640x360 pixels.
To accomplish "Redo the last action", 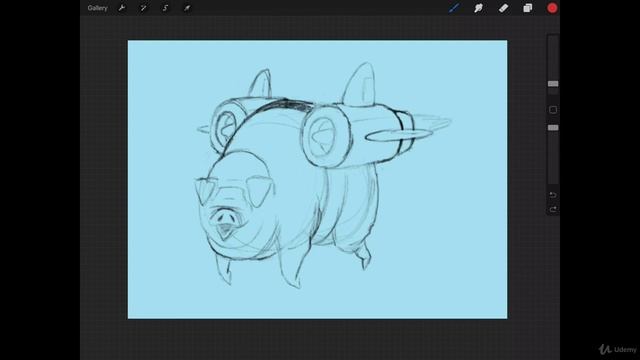I will pos(553,209).
